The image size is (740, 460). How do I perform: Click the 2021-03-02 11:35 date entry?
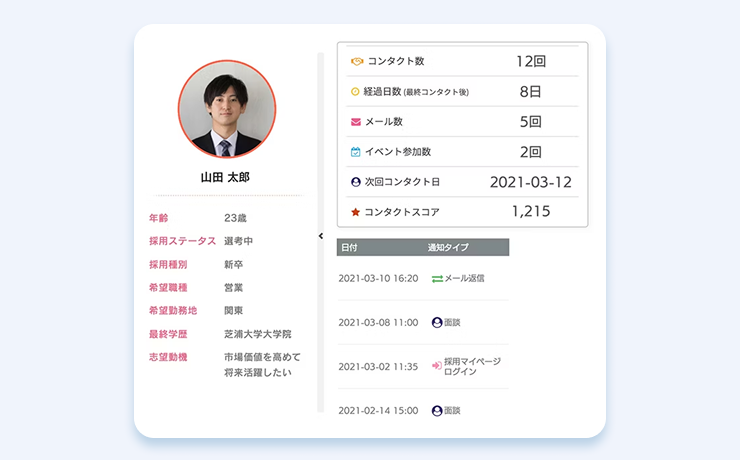[x=378, y=367]
